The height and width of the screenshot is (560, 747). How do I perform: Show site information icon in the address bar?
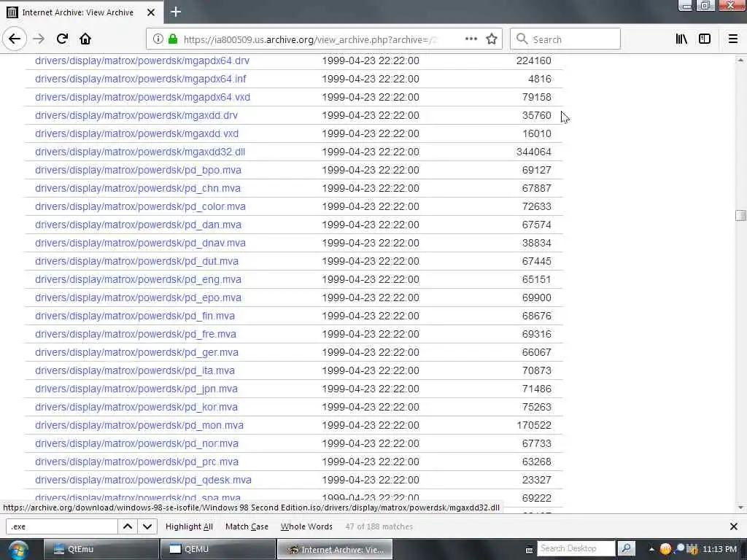158,39
